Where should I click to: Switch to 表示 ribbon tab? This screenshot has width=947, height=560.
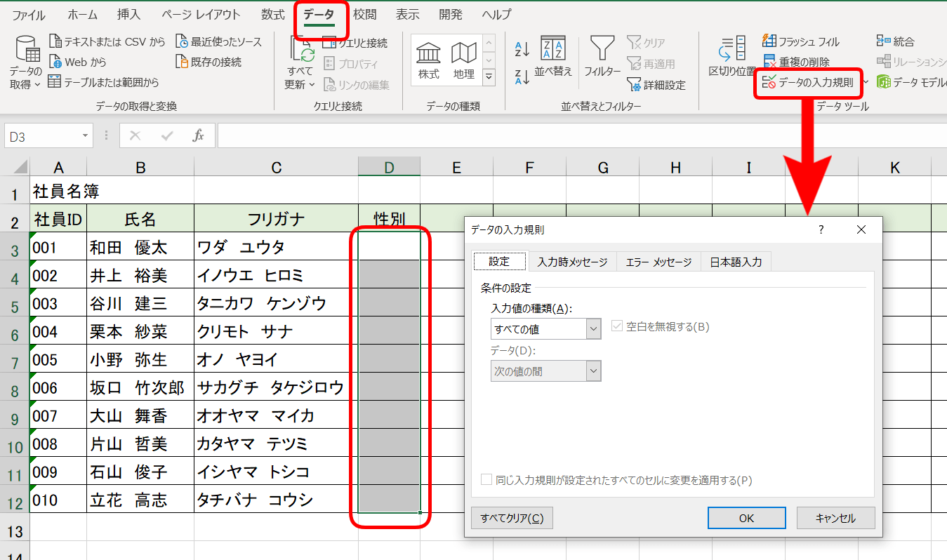pyautogui.click(x=408, y=15)
